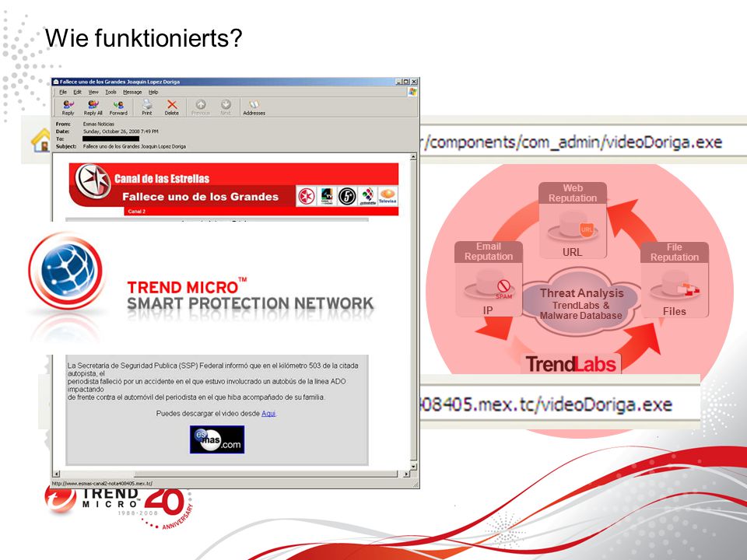
Task: Click the Reply All toolbar icon
Action: tap(93, 107)
